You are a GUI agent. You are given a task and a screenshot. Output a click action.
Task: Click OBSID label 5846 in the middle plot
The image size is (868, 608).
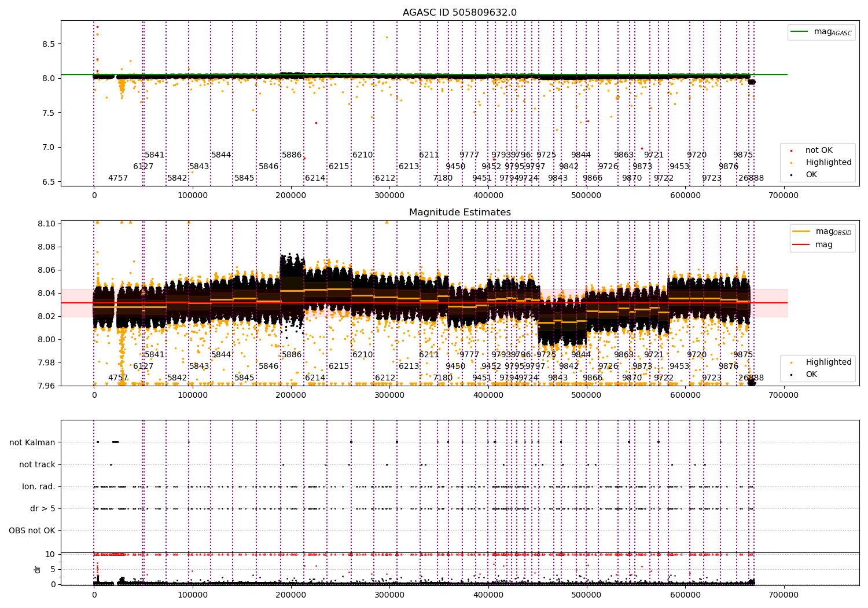pyautogui.click(x=269, y=367)
